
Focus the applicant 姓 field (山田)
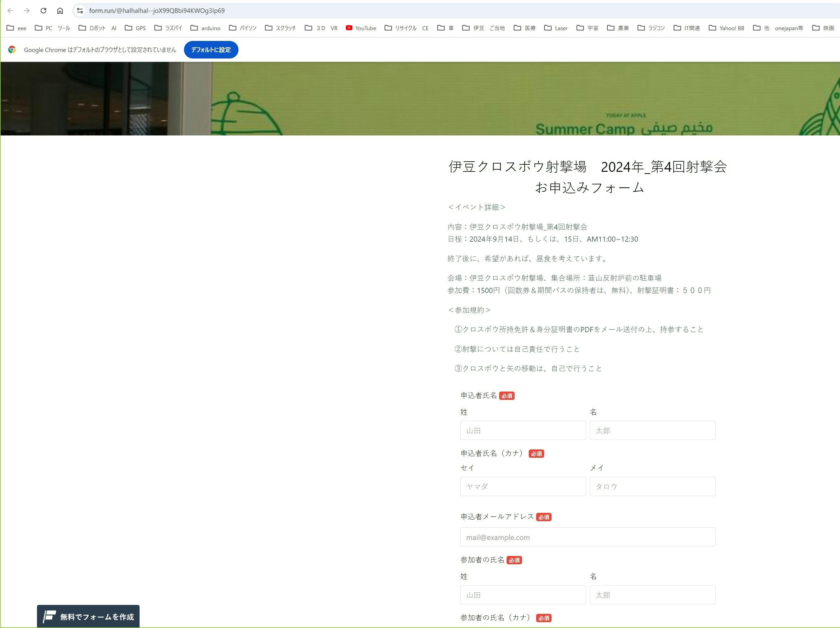point(523,430)
